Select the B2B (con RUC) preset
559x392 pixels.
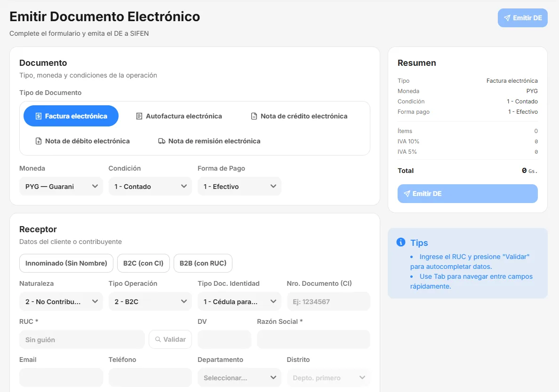203,263
